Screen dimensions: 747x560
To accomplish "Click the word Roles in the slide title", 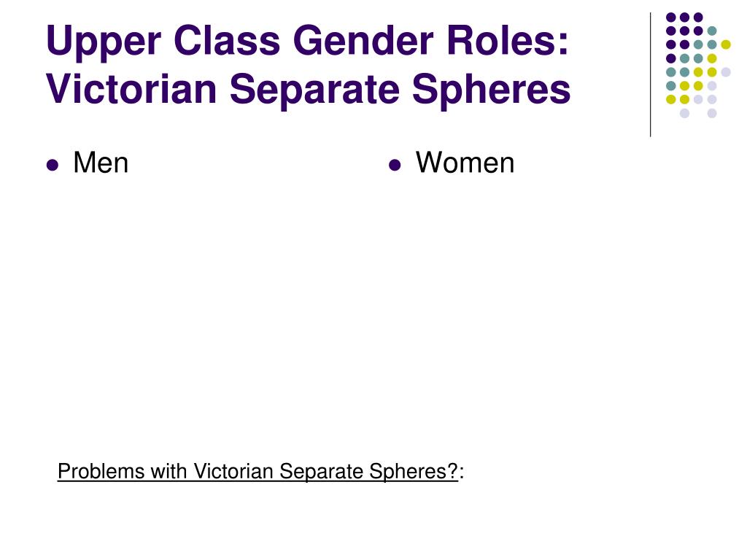I will pyautogui.click(x=508, y=41).
